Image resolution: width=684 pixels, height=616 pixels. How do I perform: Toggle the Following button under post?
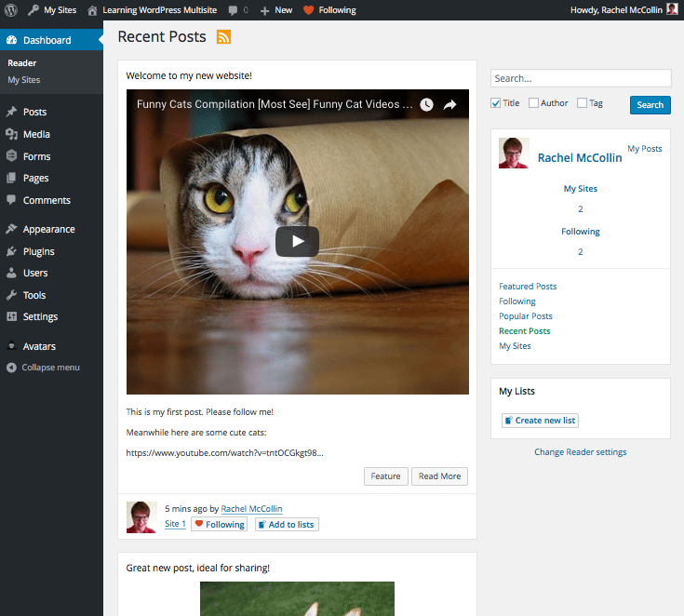pyautogui.click(x=219, y=524)
